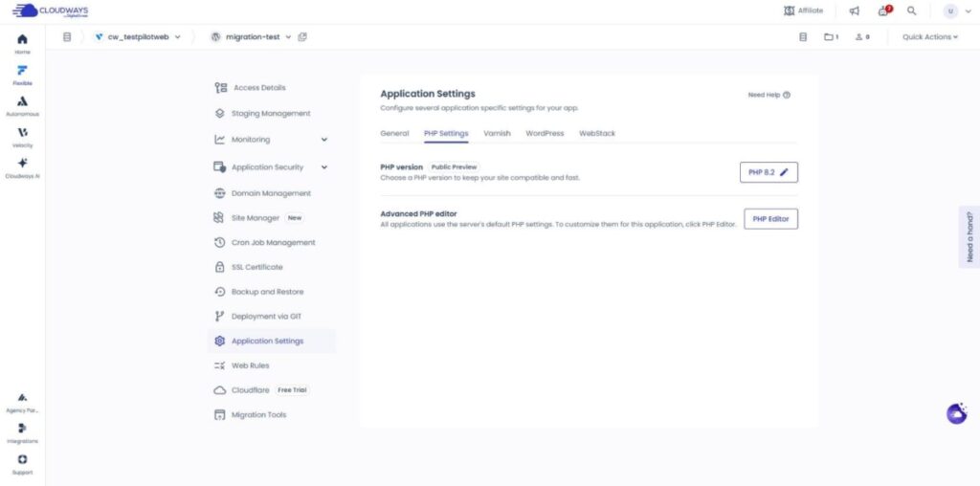Select the PHP Settings tab
The image size is (980, 486).
point(446,133)
